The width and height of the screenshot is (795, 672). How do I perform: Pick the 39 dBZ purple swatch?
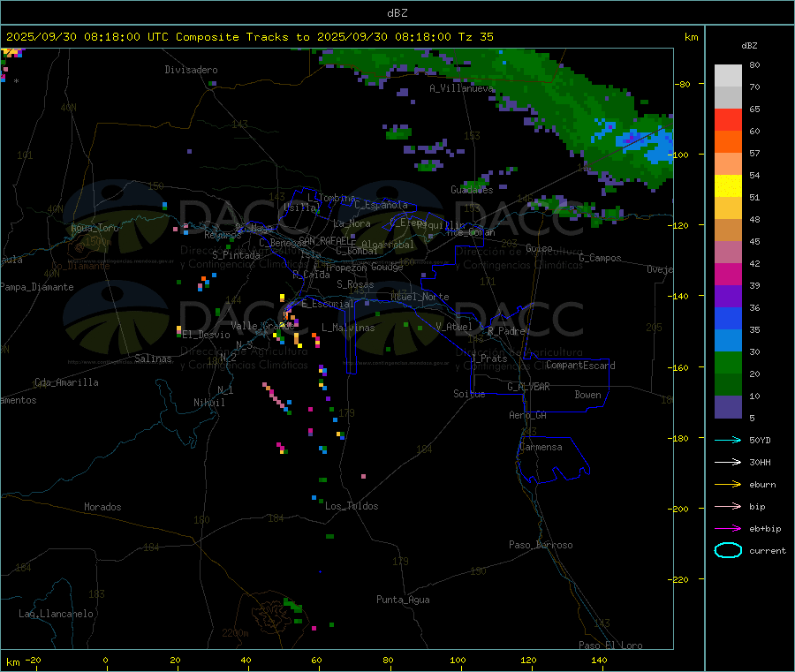click(728, 297)
